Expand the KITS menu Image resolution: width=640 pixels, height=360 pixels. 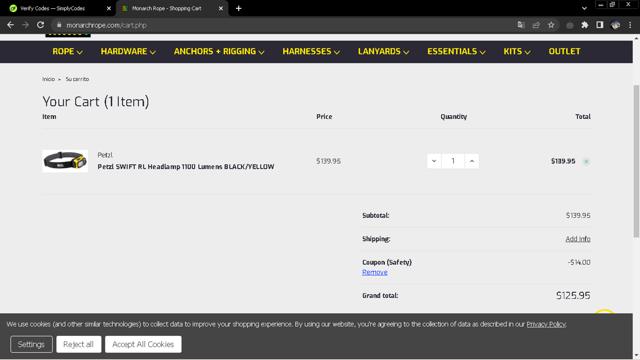(x=517, y=51)
